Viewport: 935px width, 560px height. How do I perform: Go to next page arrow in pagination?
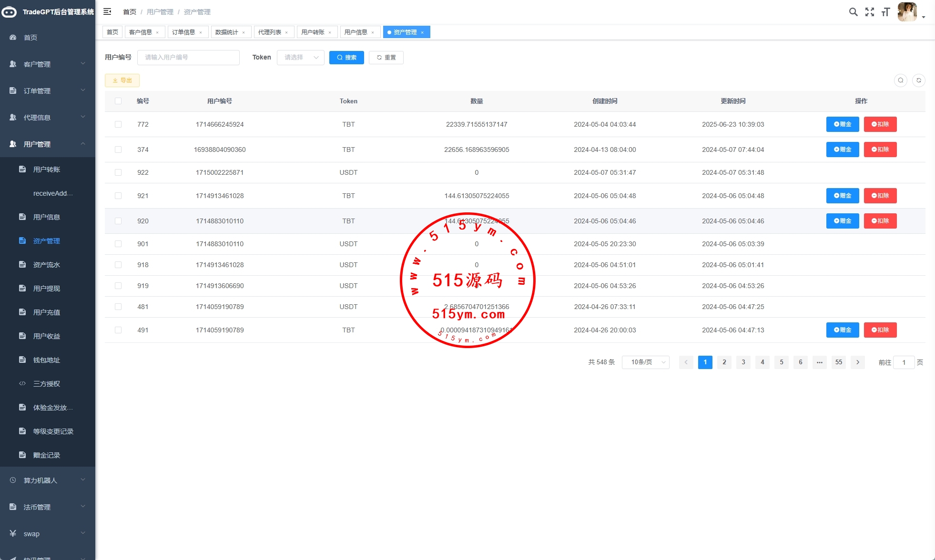[x=857, y=362]
